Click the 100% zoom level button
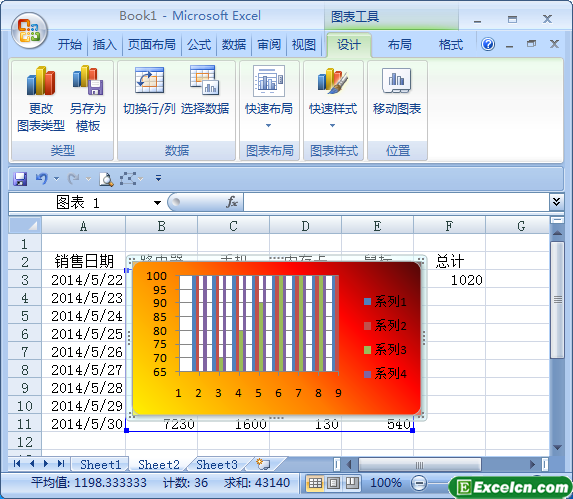The width and height of the screenshot is (573, 499). point(386,483)
